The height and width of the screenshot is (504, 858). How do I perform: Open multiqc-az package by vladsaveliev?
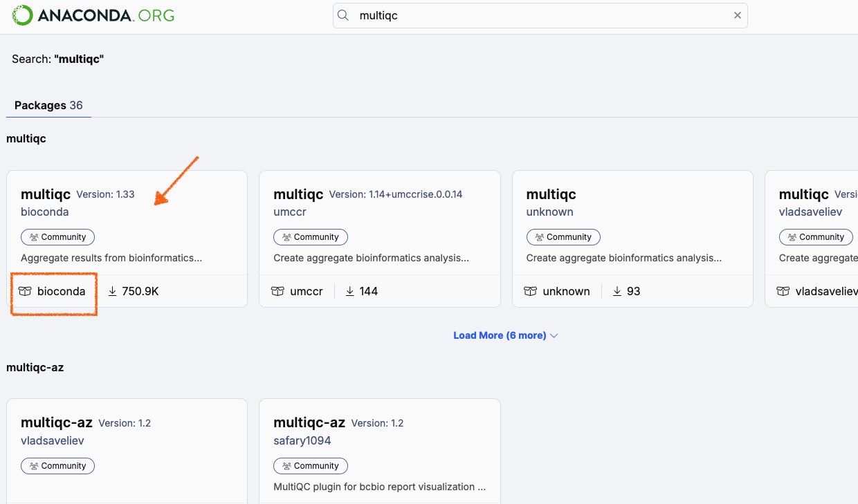coord(57,423)
